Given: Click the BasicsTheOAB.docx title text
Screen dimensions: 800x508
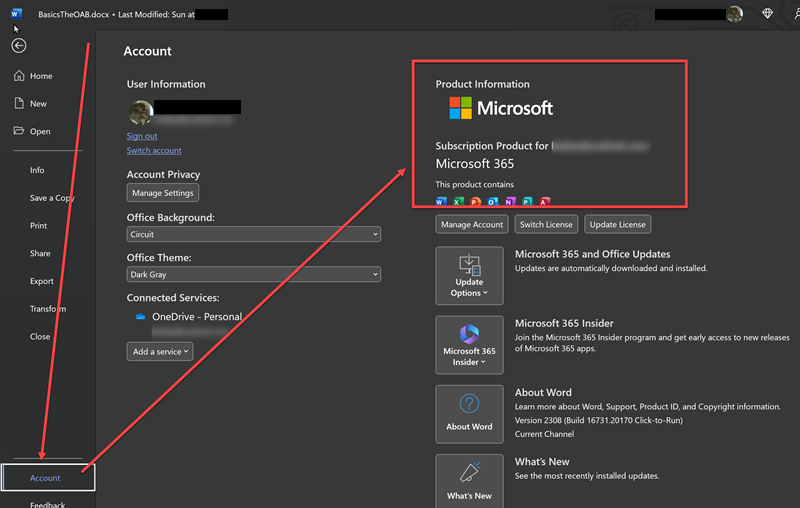Looking at the screenshot, I should pos(73,14).
